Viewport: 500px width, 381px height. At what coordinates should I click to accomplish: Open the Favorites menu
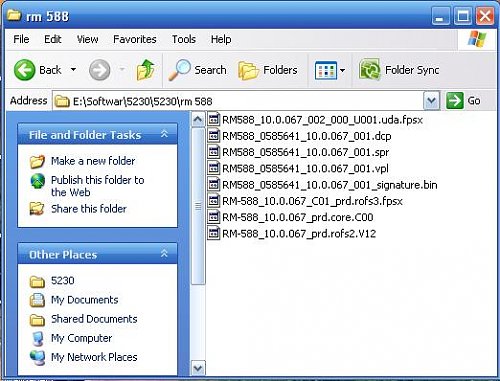pos(135,39)
